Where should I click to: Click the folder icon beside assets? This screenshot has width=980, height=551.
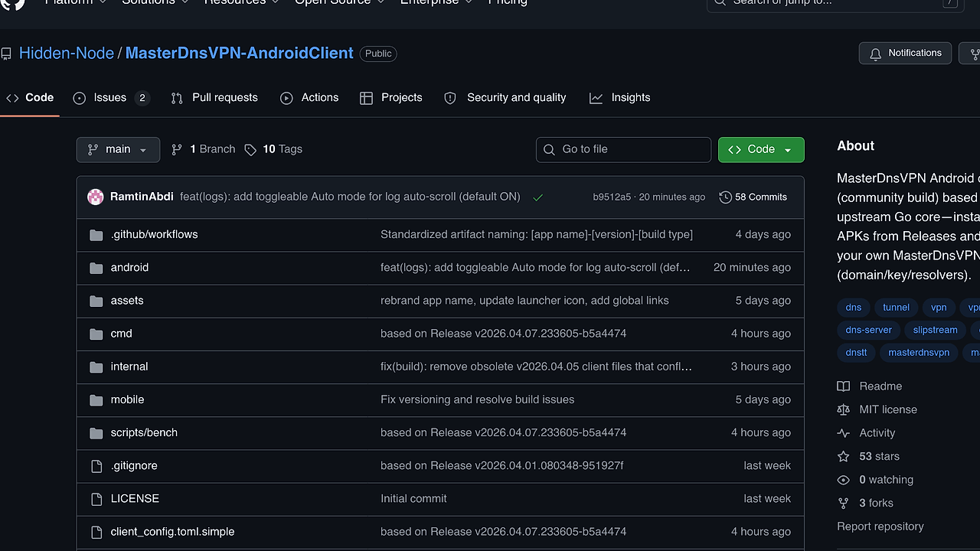(96, 301)
